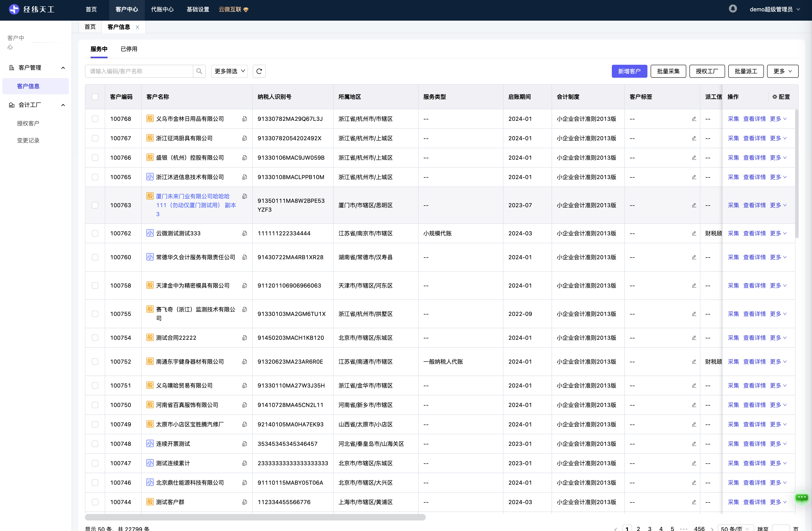Viewport: 812px width, 531px height.
Task: Edit customer tag for row 100744
Action: (x=694, y=502)
